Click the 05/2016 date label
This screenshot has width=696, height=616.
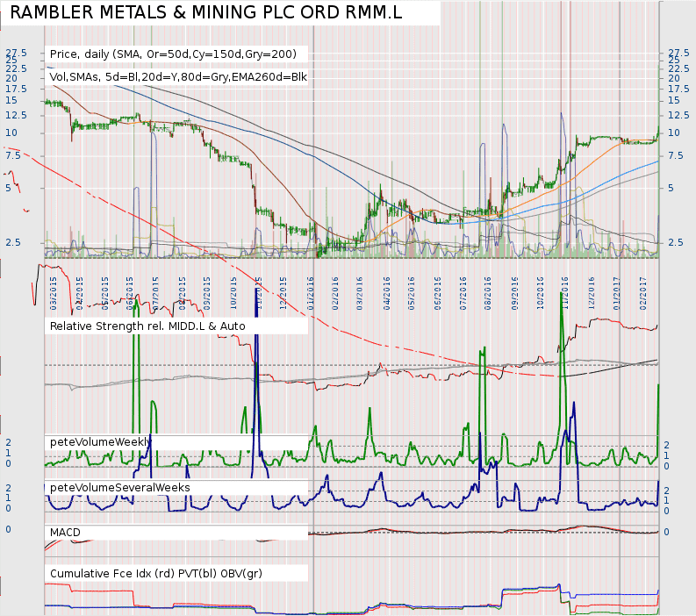[412, 293]
